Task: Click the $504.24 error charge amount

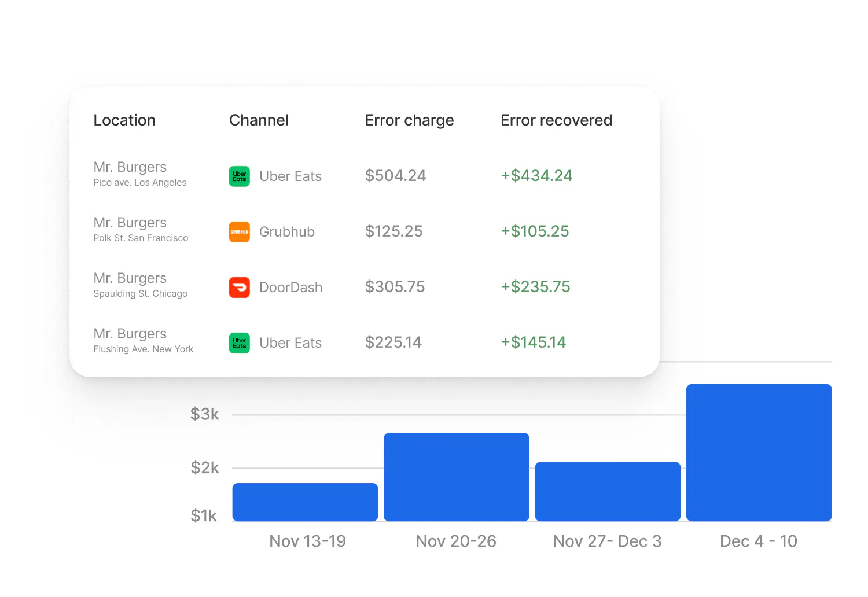Action: tap(395, 176)
